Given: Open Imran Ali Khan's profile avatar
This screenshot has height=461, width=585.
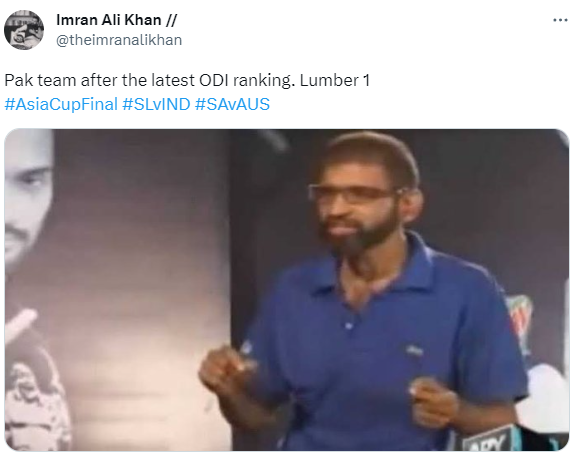Looking at the screenshot, I should (x=24, y=30).
